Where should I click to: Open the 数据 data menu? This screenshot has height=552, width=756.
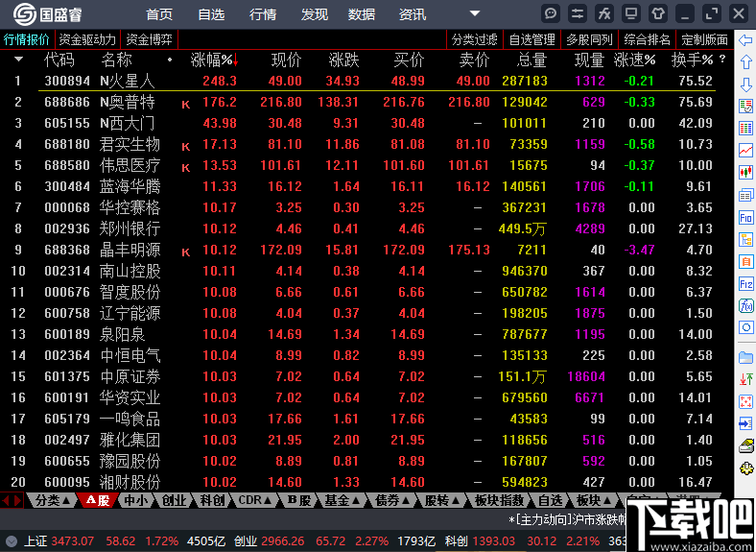point(362,14)
